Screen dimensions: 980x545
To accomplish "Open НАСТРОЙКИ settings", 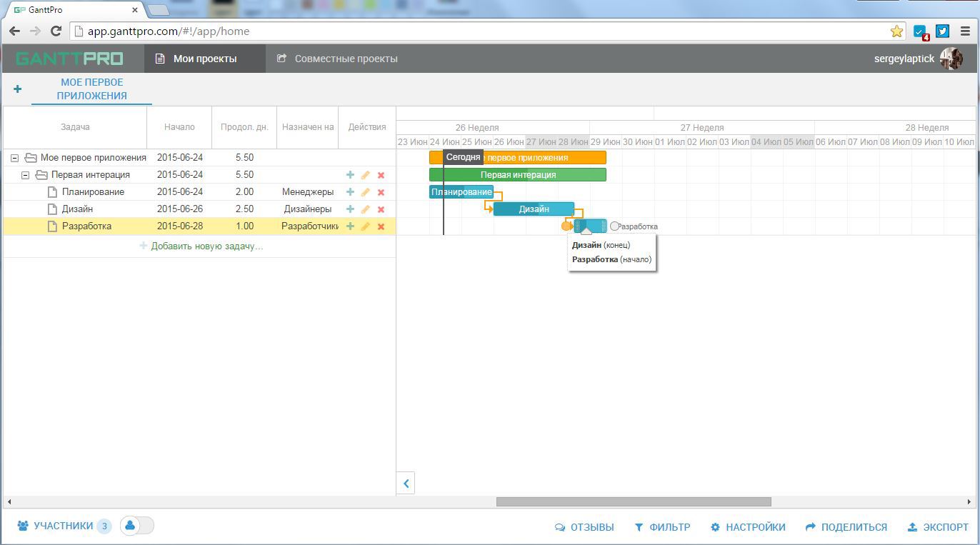I will tap(748, 527).
